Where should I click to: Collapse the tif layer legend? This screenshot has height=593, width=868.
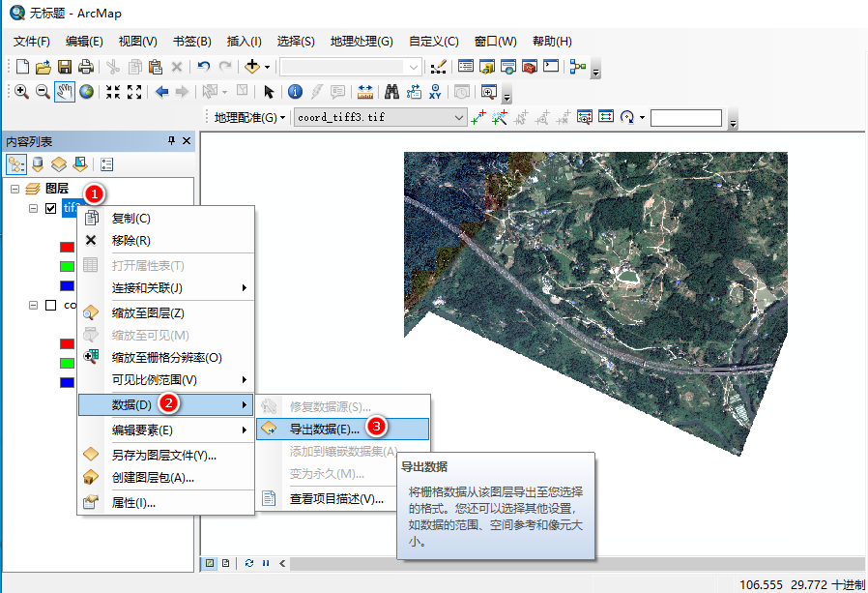click(33, 208)
